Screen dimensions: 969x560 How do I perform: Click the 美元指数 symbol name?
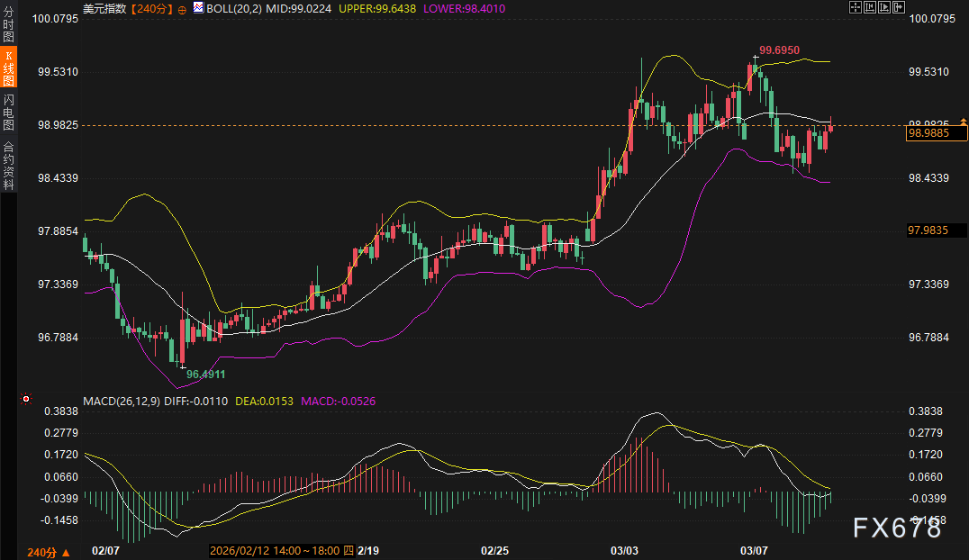(x=104, y=8)
